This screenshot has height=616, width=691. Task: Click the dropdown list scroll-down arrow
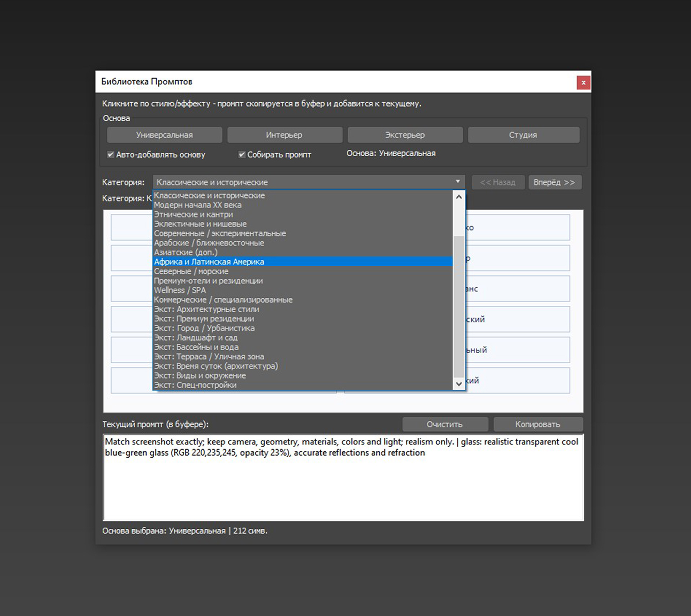[x=459, y=383]
